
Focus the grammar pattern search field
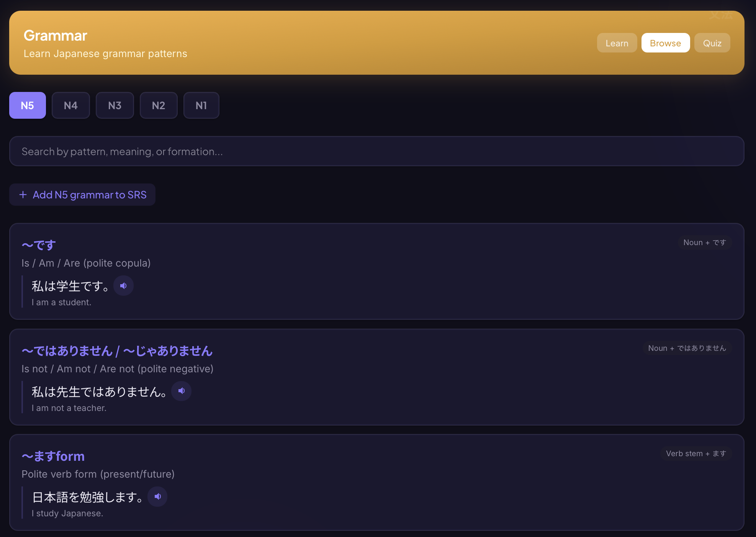pos(377,151)
